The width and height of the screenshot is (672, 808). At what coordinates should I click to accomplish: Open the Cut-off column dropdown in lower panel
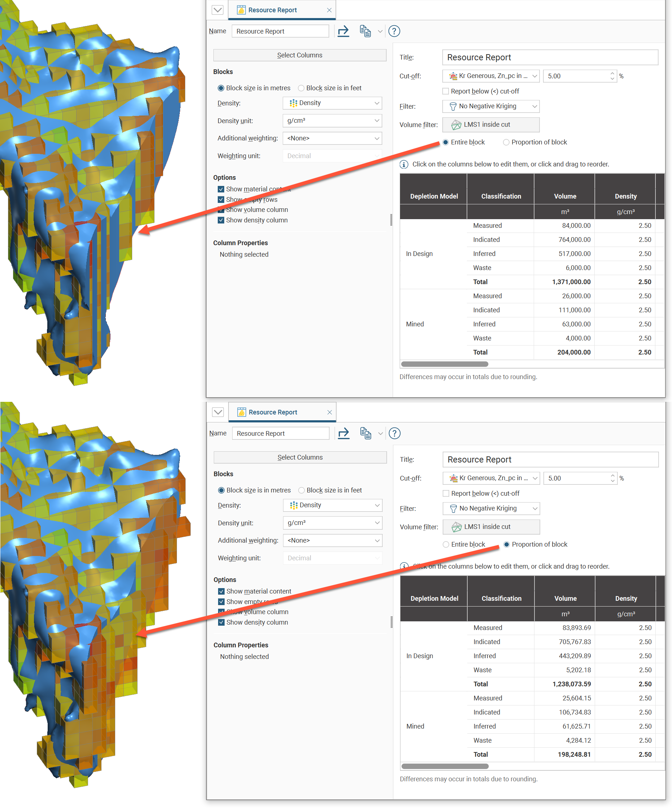[x=491, y=478]
